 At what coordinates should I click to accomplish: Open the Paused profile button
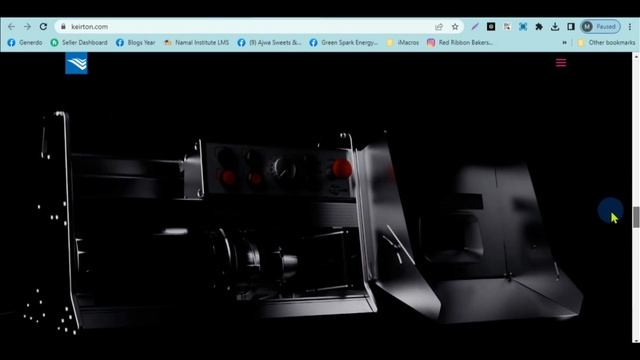point(600,27)
